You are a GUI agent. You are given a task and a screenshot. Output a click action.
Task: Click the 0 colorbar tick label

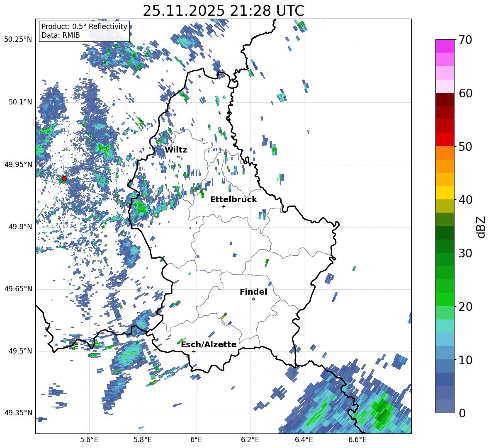point(462,413)
